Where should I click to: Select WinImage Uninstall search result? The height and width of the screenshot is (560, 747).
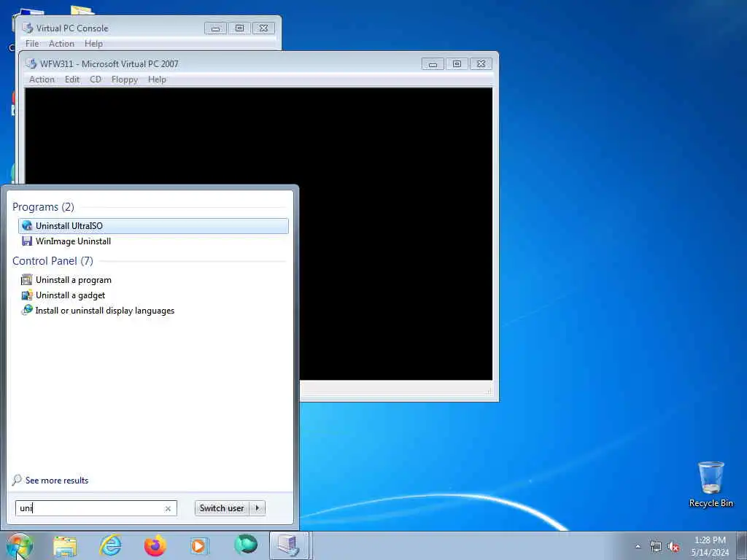click(x=153, y=241)
